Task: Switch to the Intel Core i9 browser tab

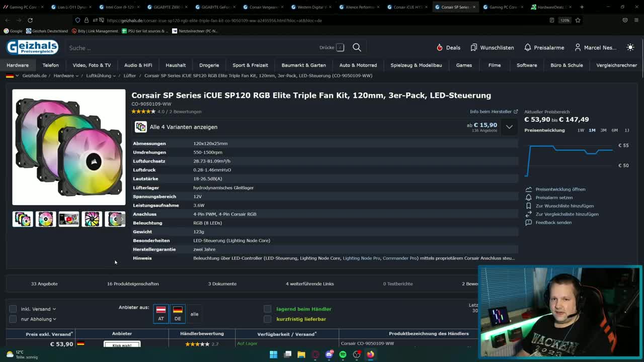Action: pyautogui.click(x=119, y=7)
